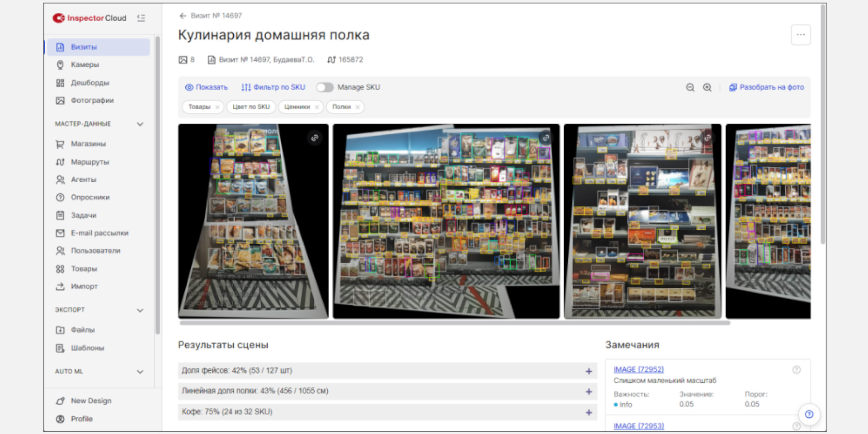Click the Разобрать на фото button
Image resolution: width=868 pixels, height=434 pixels.
click(767, 87)
